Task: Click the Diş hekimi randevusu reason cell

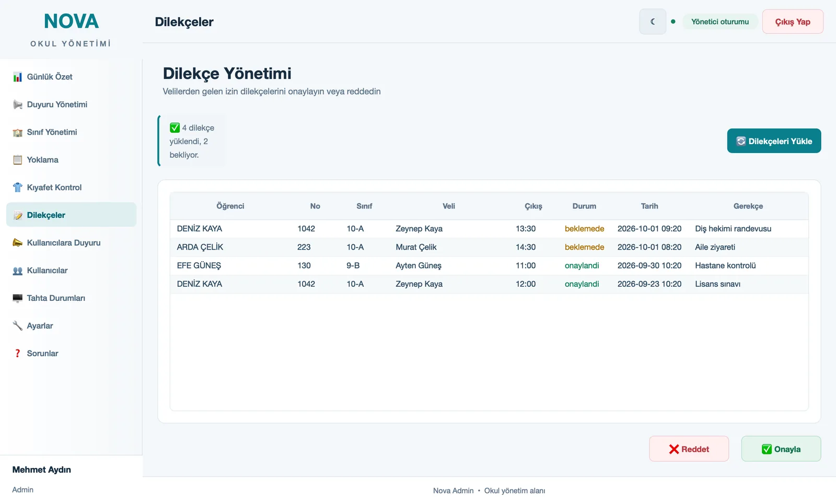Action: pos(733,229)
